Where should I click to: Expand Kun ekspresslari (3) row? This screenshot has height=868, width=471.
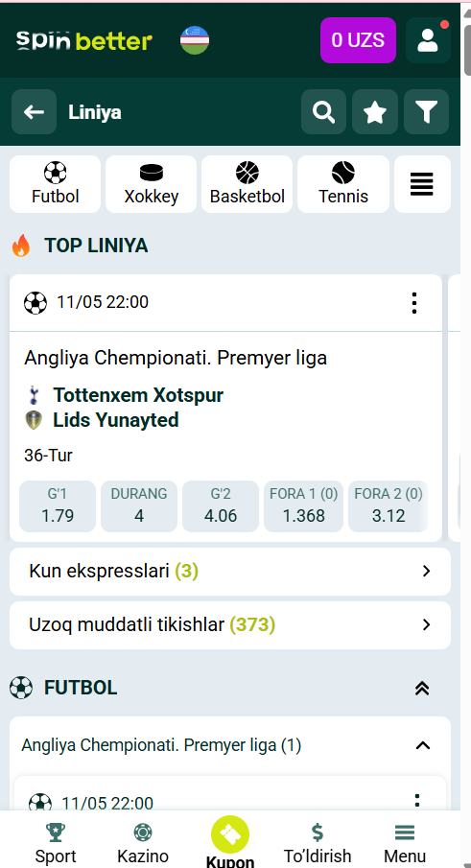[230, 572]
